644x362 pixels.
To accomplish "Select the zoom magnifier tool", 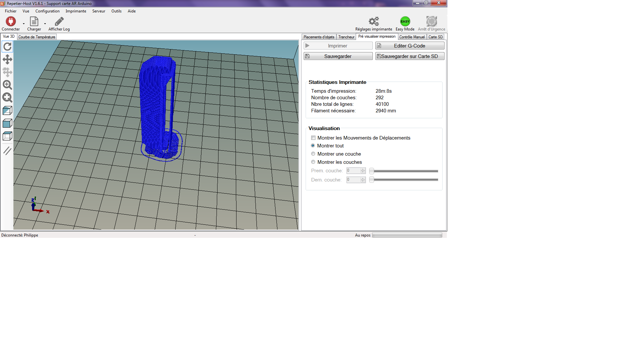I will coord(7,85).
